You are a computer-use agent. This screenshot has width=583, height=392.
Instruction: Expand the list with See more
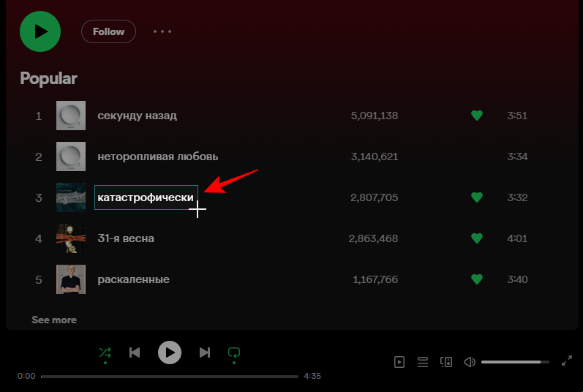[54, 320]
